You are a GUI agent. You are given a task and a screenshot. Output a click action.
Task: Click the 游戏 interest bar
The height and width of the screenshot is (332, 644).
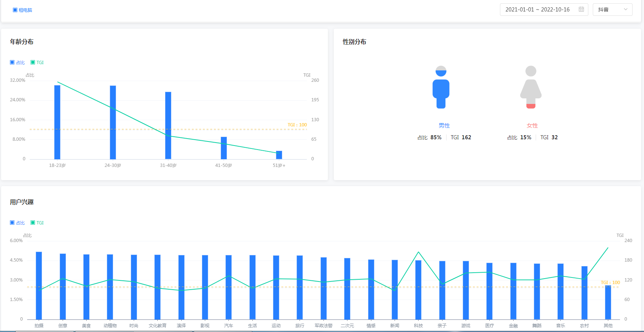click(466, 290)
